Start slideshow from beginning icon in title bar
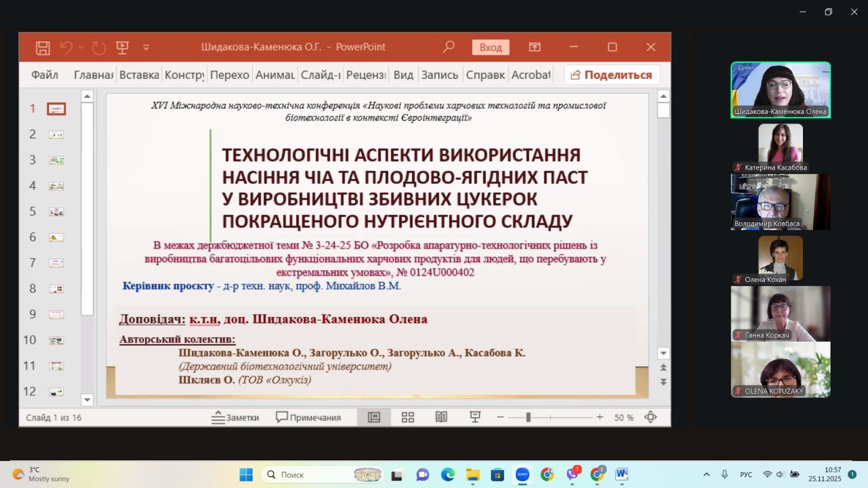868x488 pixels. click(123, 48)
